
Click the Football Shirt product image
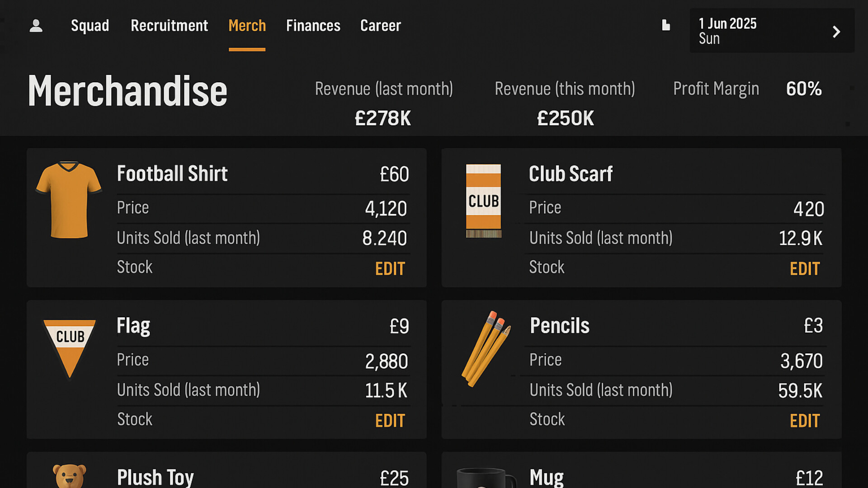(69, 200)
